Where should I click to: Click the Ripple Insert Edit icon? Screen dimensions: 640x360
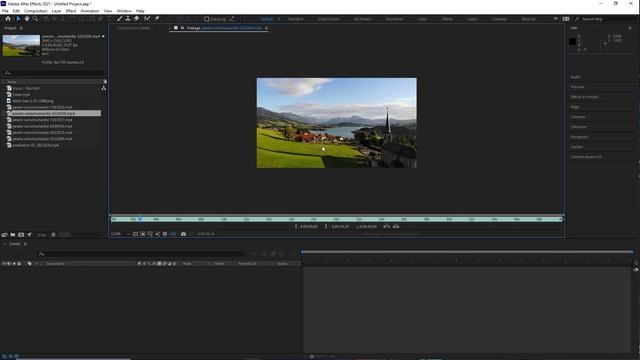pos(387,226)
